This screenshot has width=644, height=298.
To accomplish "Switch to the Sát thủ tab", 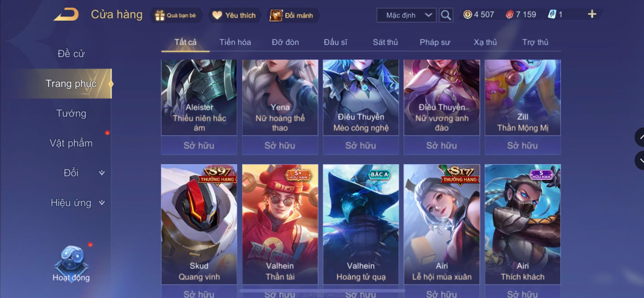I will [x=385, y=42].
